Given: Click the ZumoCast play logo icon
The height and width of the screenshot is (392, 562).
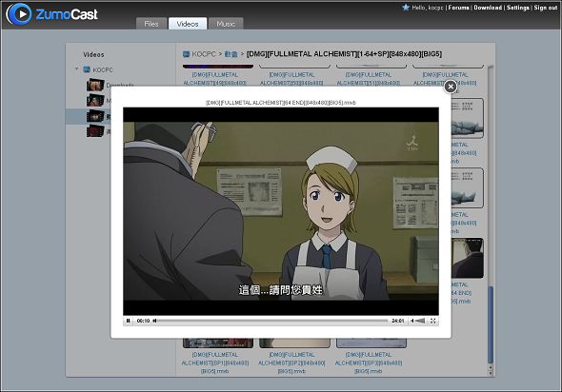Looking at the screenshot, I should 19,14.
